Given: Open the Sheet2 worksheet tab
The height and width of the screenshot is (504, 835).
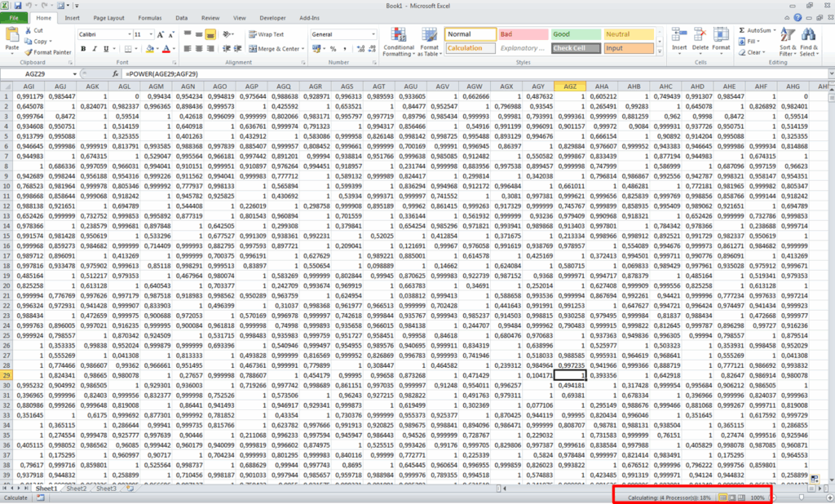Looking at the screenshot, I should [x=77, y=489].
